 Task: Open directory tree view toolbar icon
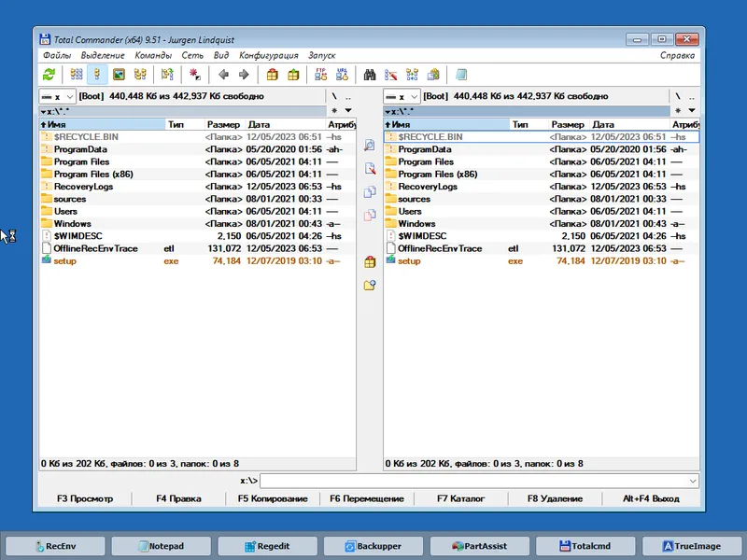140,75
